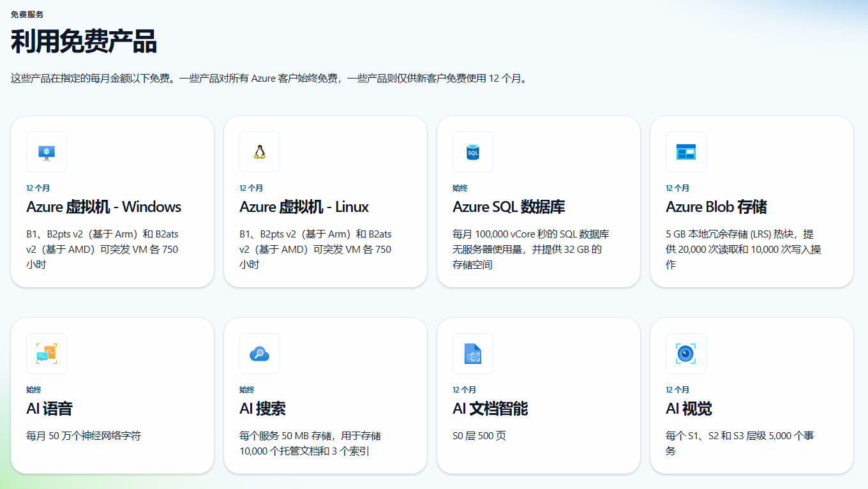This screenshot has width=868, height=489.
Task: Open the AI 文档智能 card title
Action: tap(490, 409)
